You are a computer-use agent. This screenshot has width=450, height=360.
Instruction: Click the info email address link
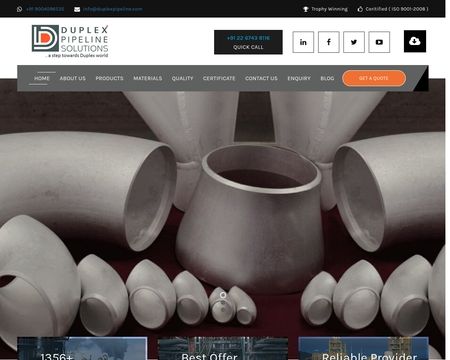click(x=113, y=9)
